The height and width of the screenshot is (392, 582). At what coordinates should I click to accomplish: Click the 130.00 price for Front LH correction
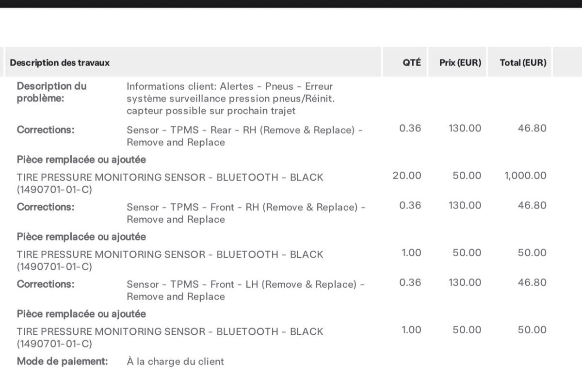[x=465, y=282]
